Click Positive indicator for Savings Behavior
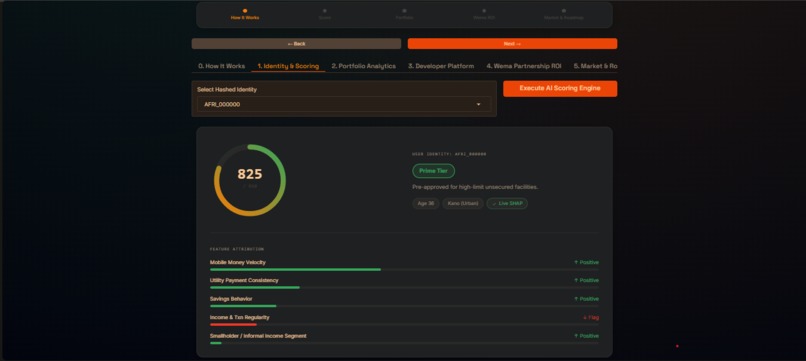The height and width of the screenshot is (361, 806). (586, 299)
